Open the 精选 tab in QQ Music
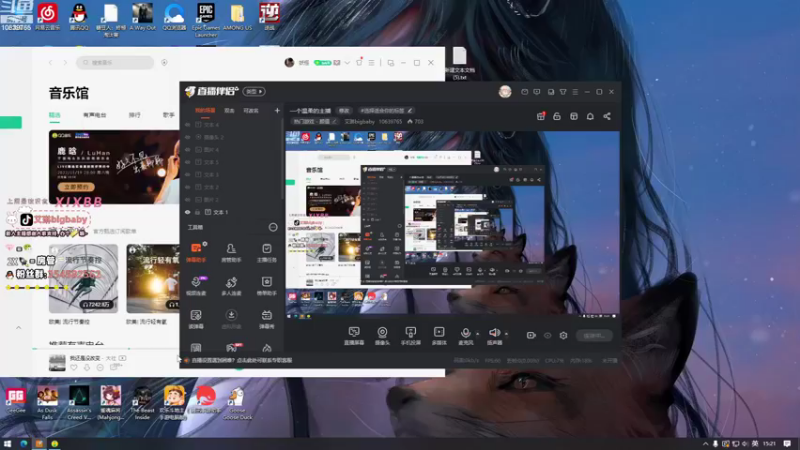The height and width of the screenshot is (450, 800). coord(55,115)
